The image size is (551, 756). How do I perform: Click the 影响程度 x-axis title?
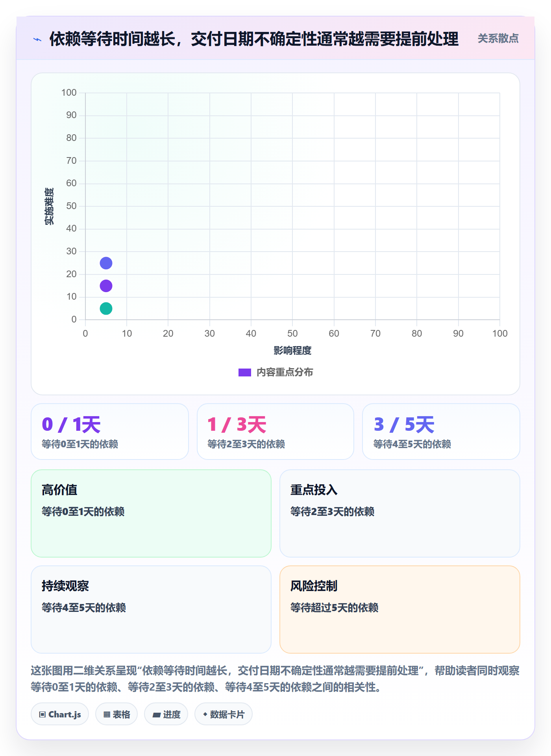point(292,350)
